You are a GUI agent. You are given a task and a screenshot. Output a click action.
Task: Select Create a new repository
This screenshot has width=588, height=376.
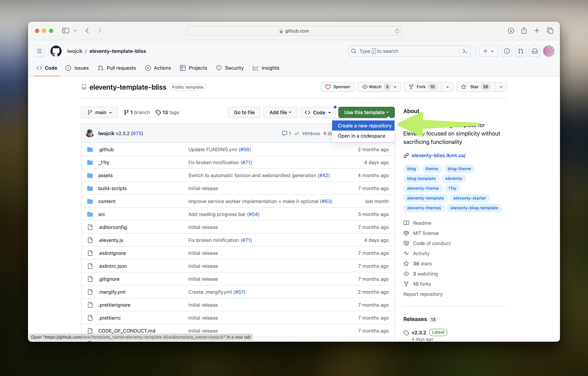(363, 126)
